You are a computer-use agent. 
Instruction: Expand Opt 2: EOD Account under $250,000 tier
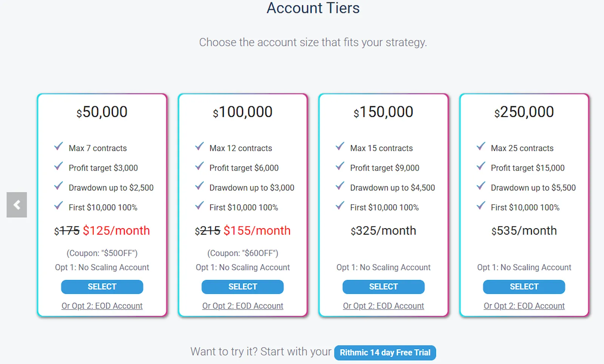tap(524, 306)
